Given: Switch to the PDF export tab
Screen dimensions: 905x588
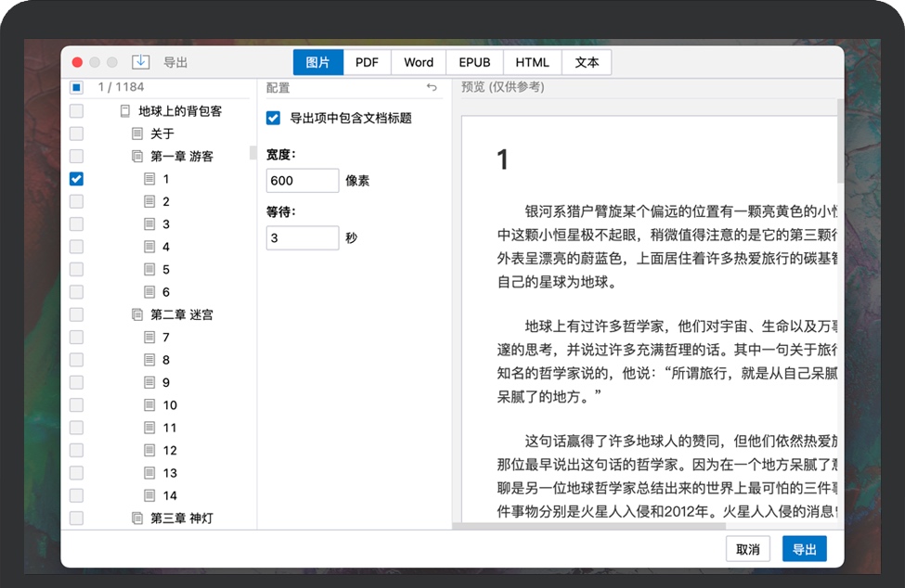Looking at the screenshot, I should (x=367, y=62).
